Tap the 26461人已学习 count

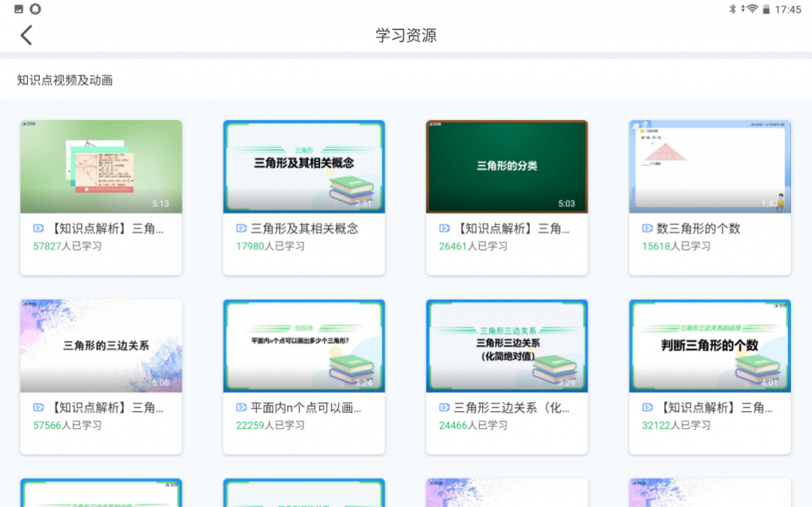[473, 246]
